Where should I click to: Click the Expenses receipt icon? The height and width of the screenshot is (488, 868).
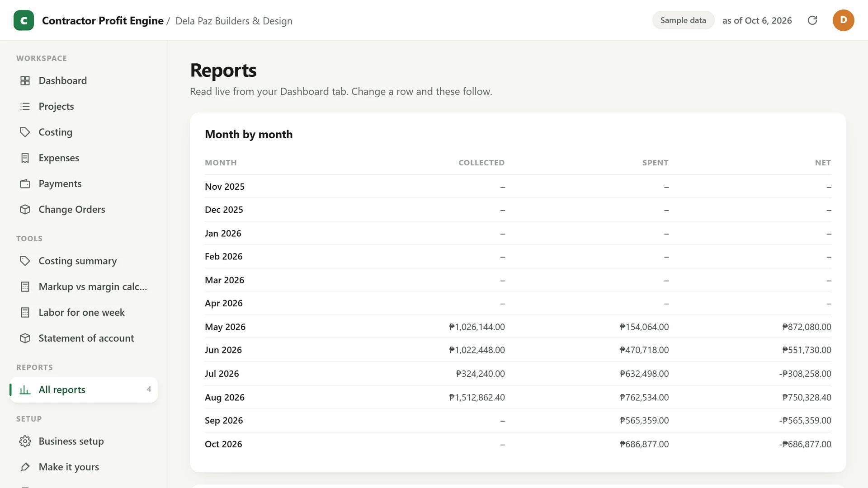pyautogui.click(x=25, y=158)
